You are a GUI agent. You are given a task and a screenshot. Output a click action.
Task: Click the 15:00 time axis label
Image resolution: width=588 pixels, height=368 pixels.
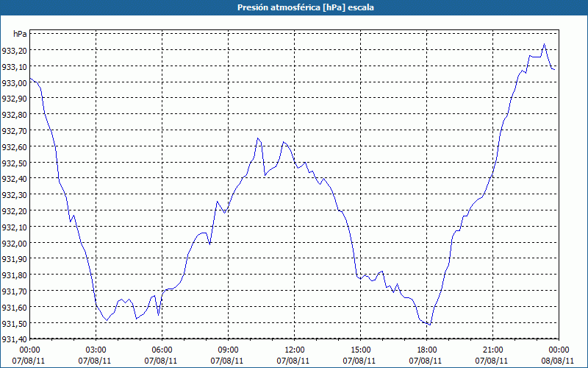[361, 350]
